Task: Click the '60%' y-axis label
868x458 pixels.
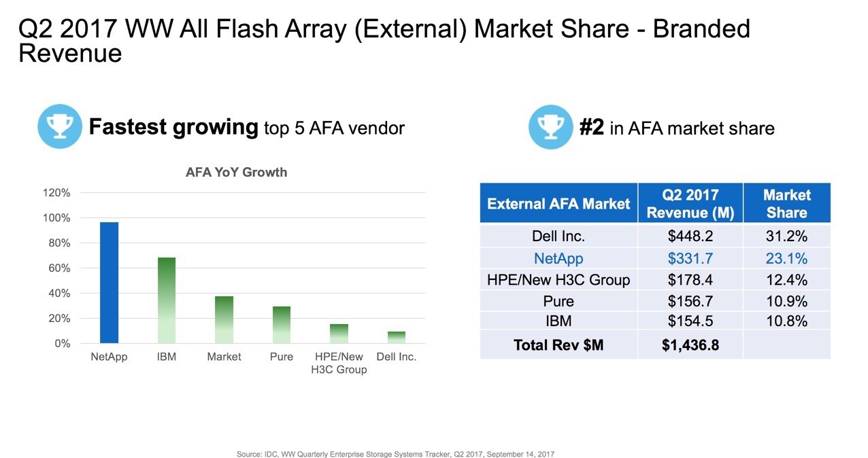Action: click(60, 268)
